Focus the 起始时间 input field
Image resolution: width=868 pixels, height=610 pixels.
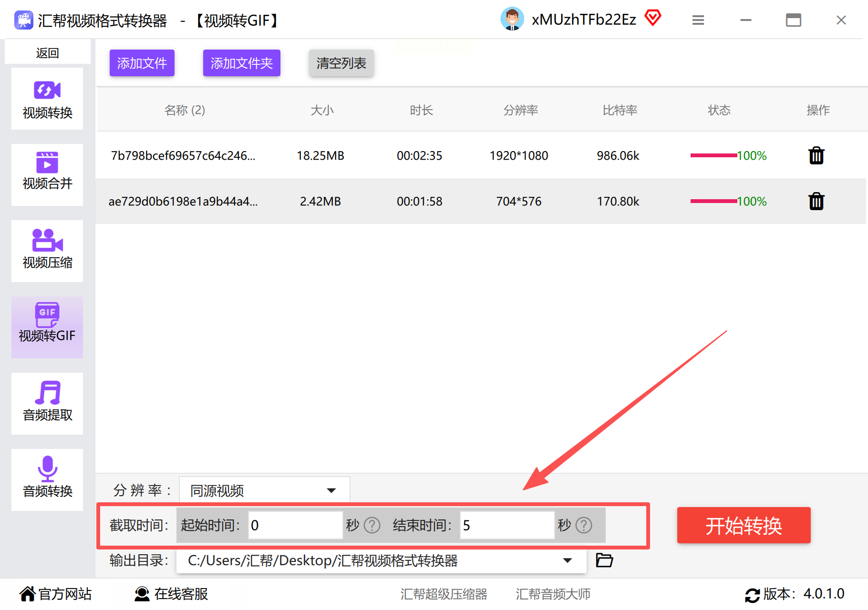pyautogui.click(x=296, y=525)
